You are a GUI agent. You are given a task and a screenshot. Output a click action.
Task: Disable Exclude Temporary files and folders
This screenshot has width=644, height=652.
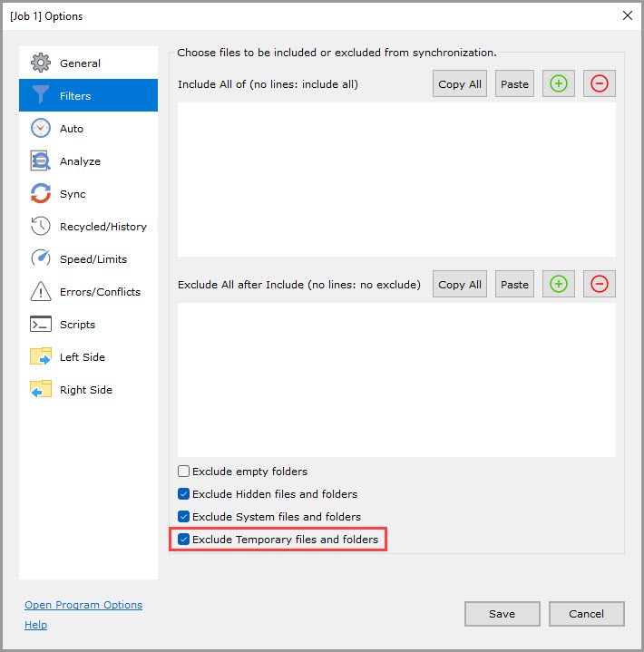click(184, 540)
